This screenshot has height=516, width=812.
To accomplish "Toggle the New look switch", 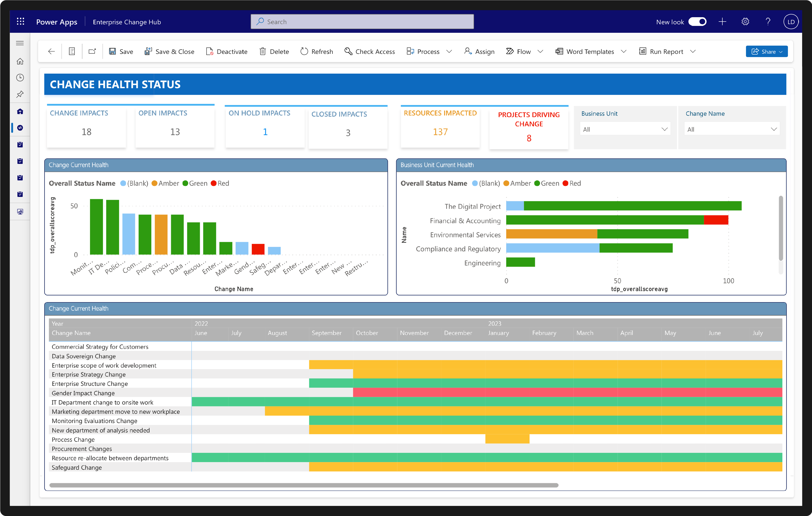I will pos(697,22).
